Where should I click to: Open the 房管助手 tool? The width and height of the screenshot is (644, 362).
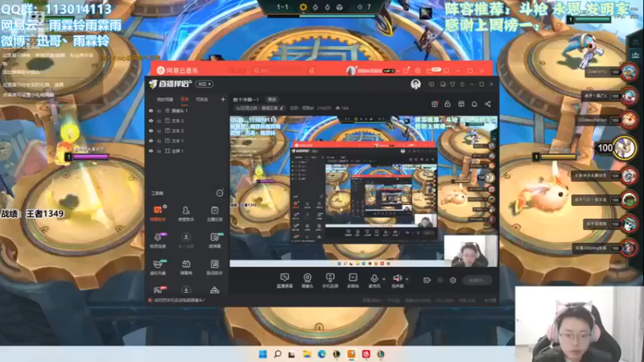[x=186, y=213]
